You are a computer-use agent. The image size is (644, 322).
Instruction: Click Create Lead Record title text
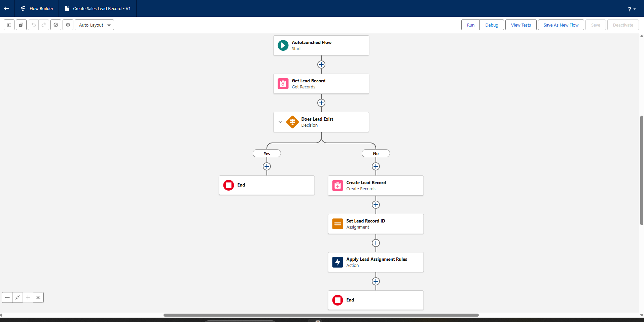point(366,183)
